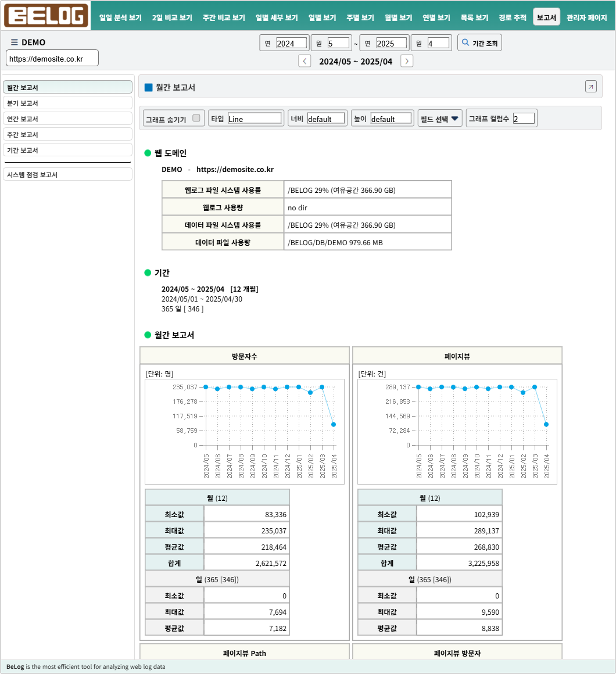The height and width of the screenshot is (674, 616).
Task: Go to previous period arrow
Action: point(305,61)
